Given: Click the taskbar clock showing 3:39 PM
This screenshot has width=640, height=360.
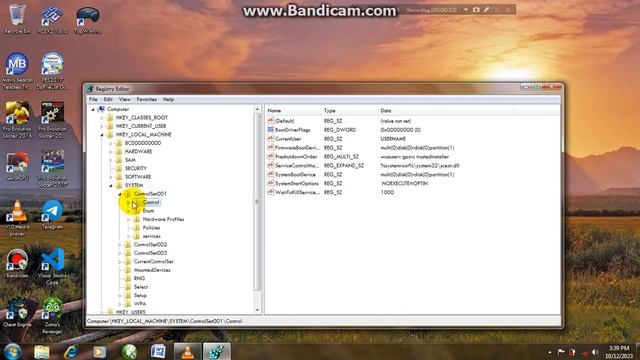Looking at the screenshot, I should [x=619, y=352].
